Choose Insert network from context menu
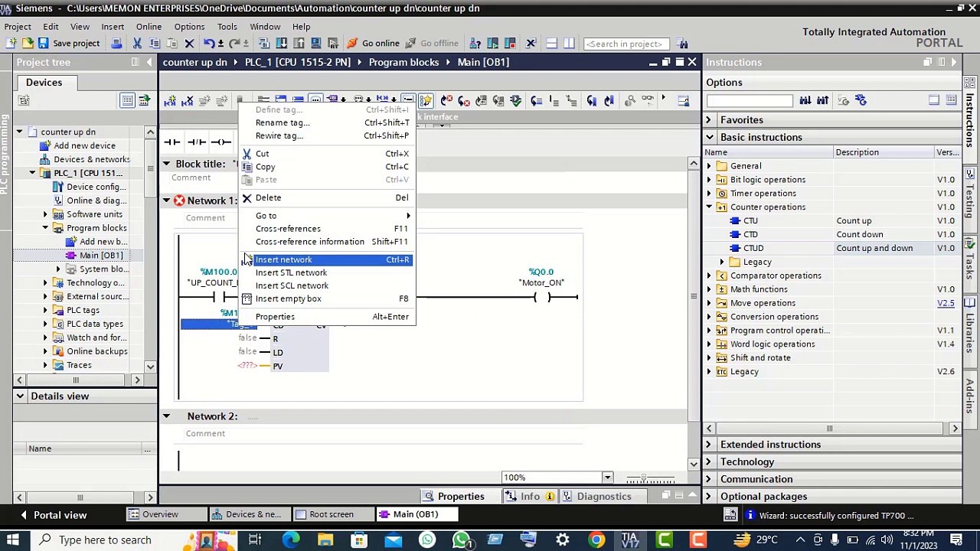Screen dimensions: 980x551 327,259
